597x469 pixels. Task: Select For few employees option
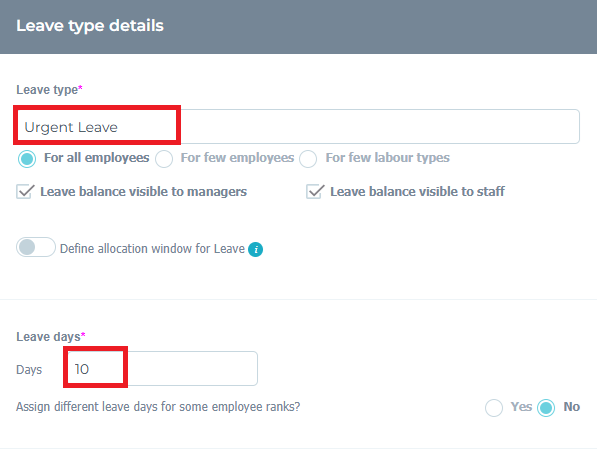164,158
